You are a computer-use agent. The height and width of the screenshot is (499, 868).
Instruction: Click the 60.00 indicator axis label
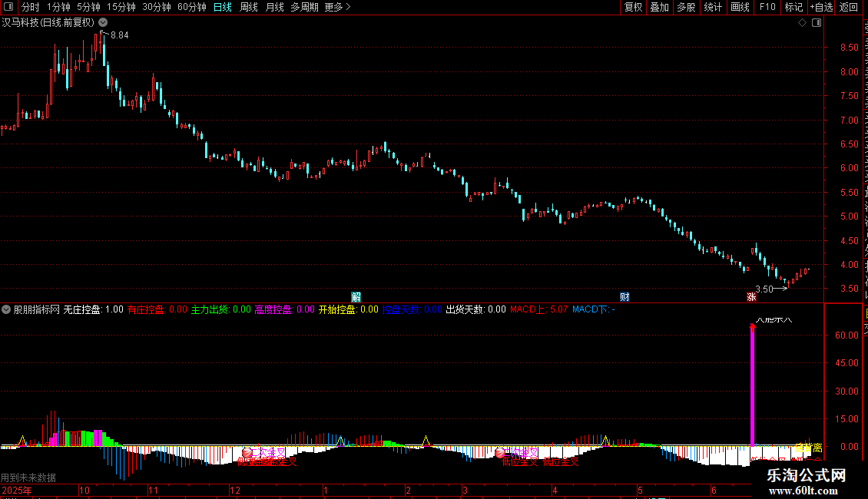(847, 335)
